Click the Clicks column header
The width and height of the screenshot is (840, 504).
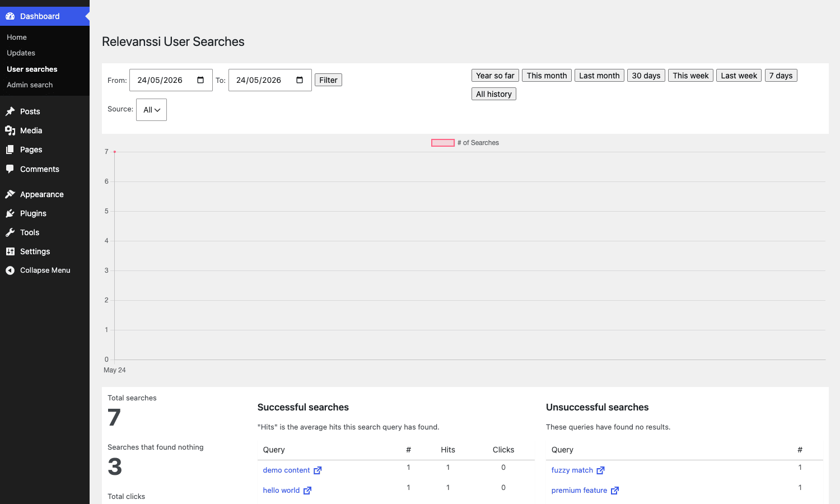click(503, 450)
